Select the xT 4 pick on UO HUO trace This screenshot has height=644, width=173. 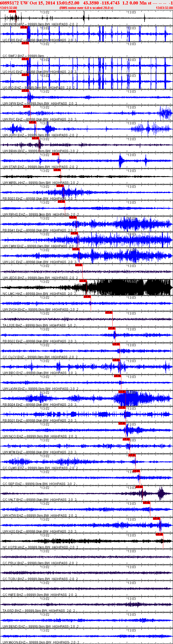25,59
